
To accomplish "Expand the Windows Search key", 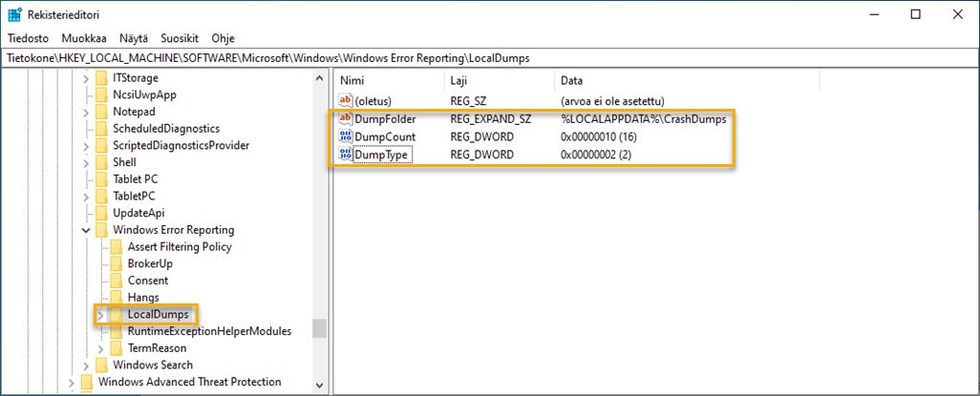I will [86, 365].
